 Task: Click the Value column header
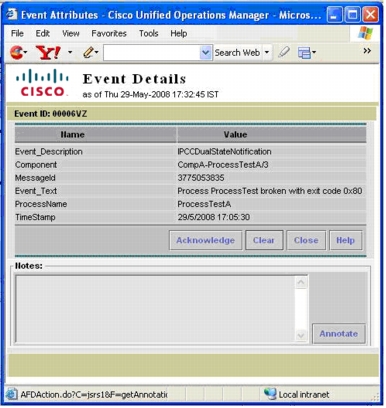click(272, 135)
